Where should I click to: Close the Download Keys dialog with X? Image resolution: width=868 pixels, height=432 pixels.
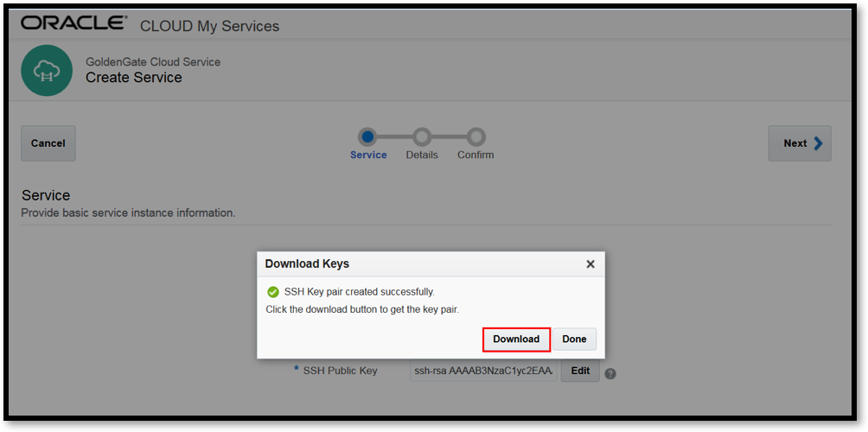pos(590,264)
